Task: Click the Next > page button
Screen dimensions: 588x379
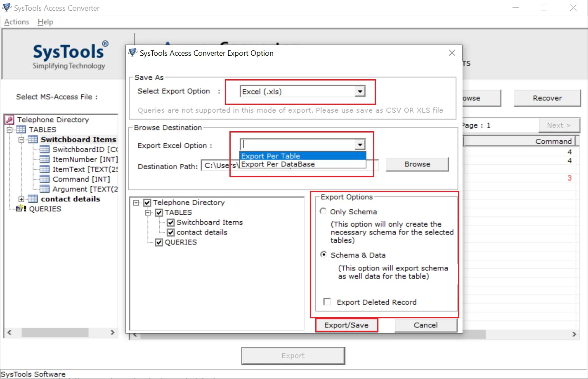Action: (x=559, y=125)
